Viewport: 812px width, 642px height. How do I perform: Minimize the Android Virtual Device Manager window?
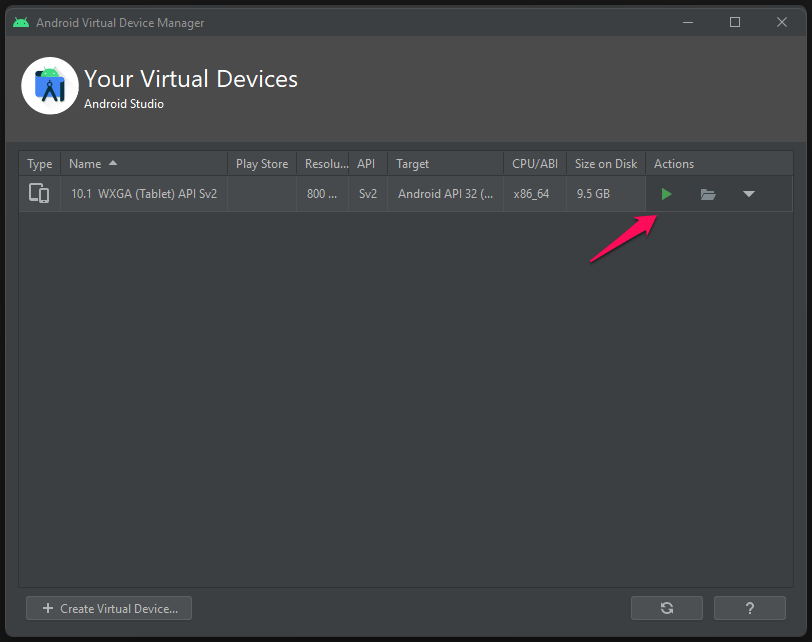(x=688, y=22)
